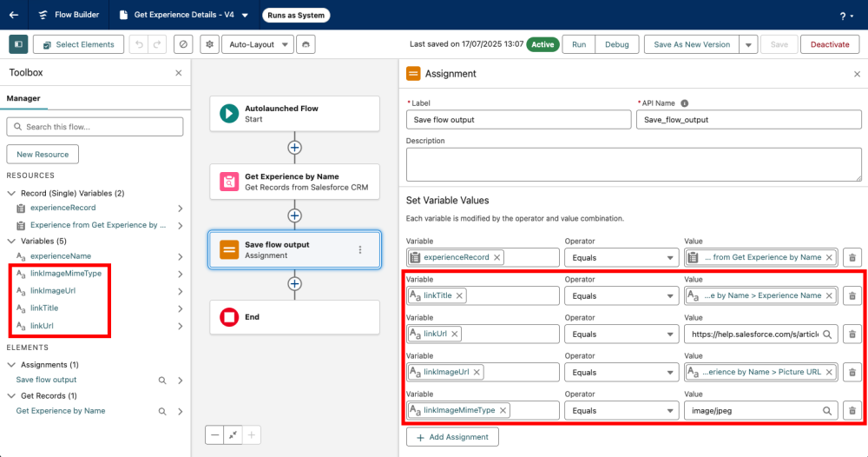Open flow settings gear icon
This screenshot has height=457, width=868.
pyautogui.click(x=209, y=44)
